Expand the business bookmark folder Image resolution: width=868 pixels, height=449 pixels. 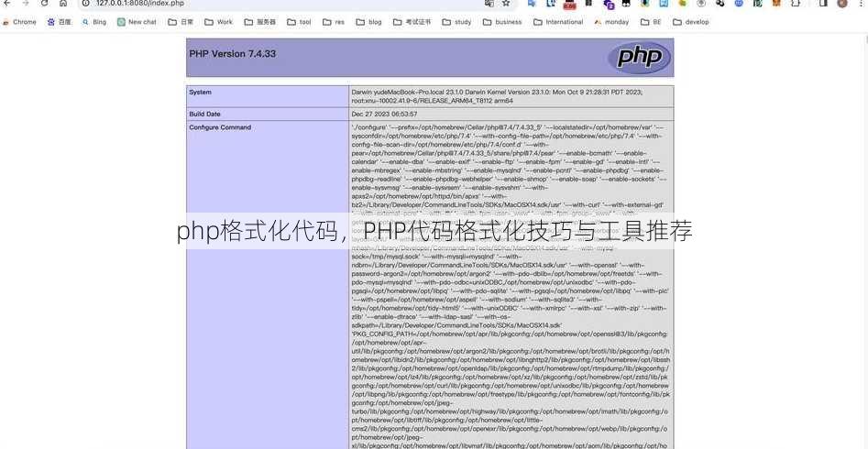tap(502, 22)
